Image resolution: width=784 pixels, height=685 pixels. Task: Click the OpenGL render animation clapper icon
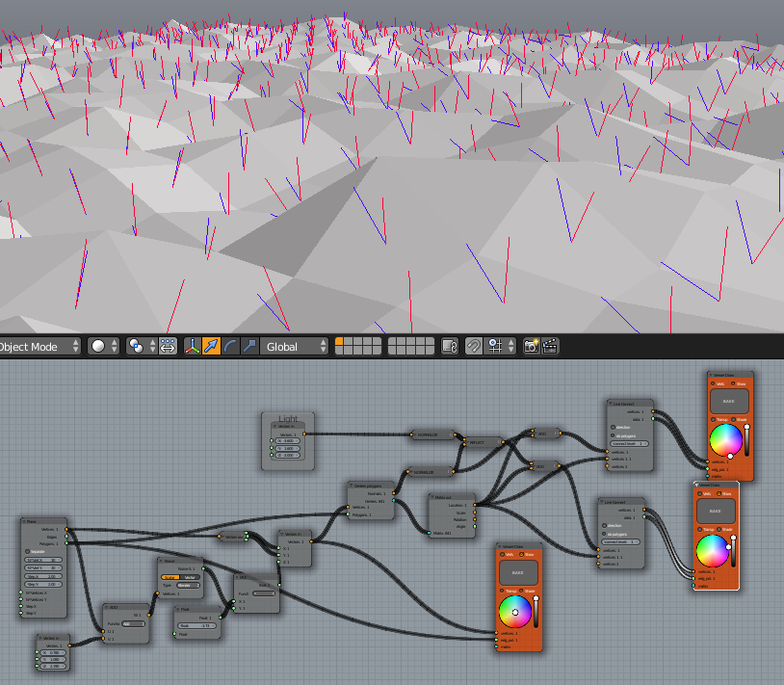pyautogui.click(x=550, y=347)
